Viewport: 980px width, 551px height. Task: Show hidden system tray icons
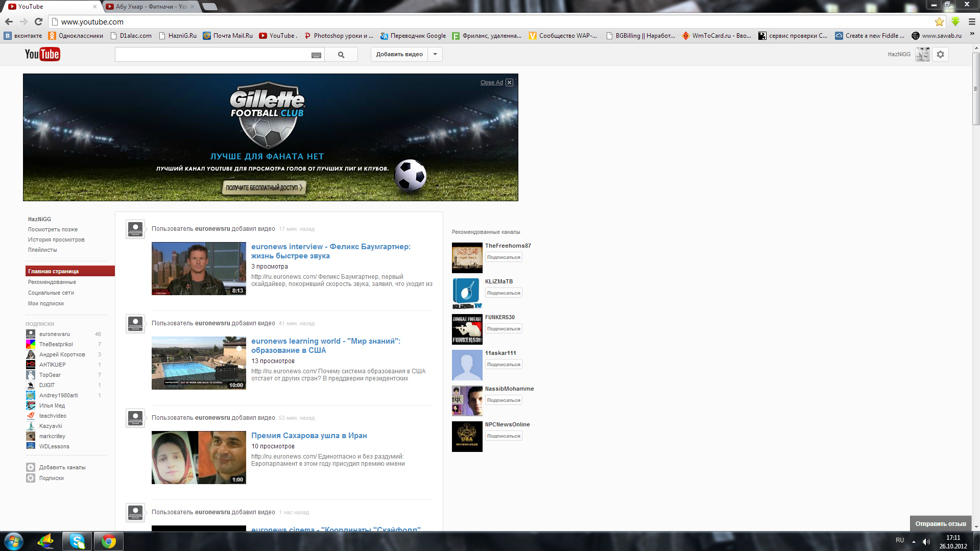click(914, 541)
